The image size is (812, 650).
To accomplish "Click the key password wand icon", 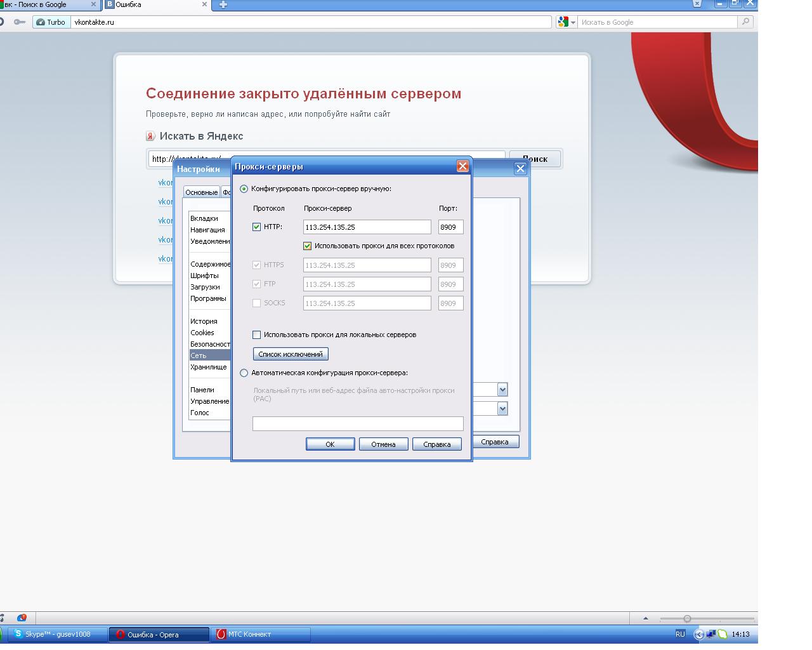I will 20,22.
